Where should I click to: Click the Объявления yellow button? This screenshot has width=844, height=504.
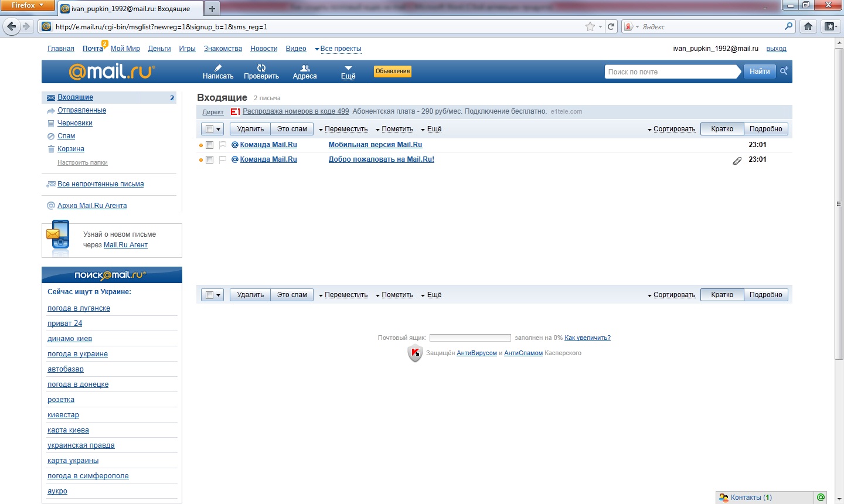click(393, 71)
